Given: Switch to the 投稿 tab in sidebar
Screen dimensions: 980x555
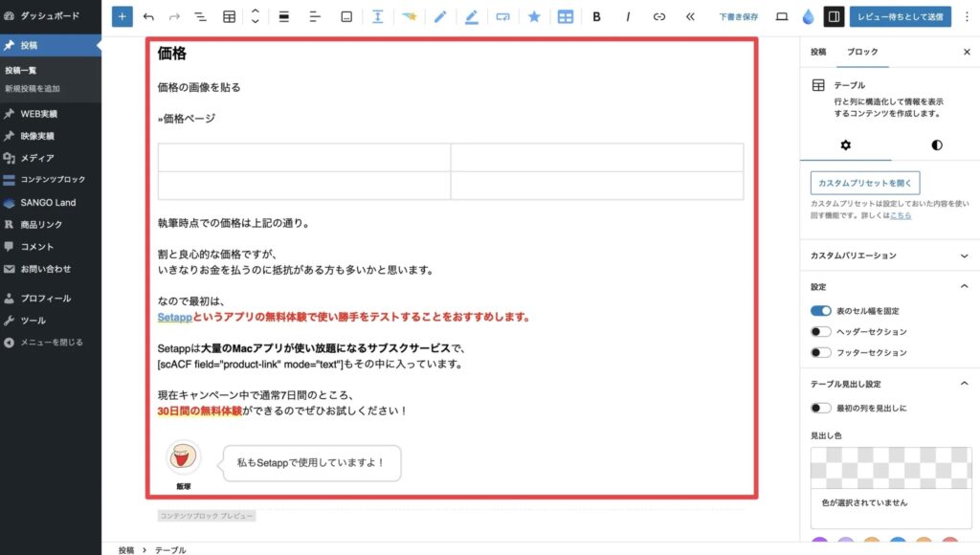Looking at the screenshot, I should pos(818,52).
